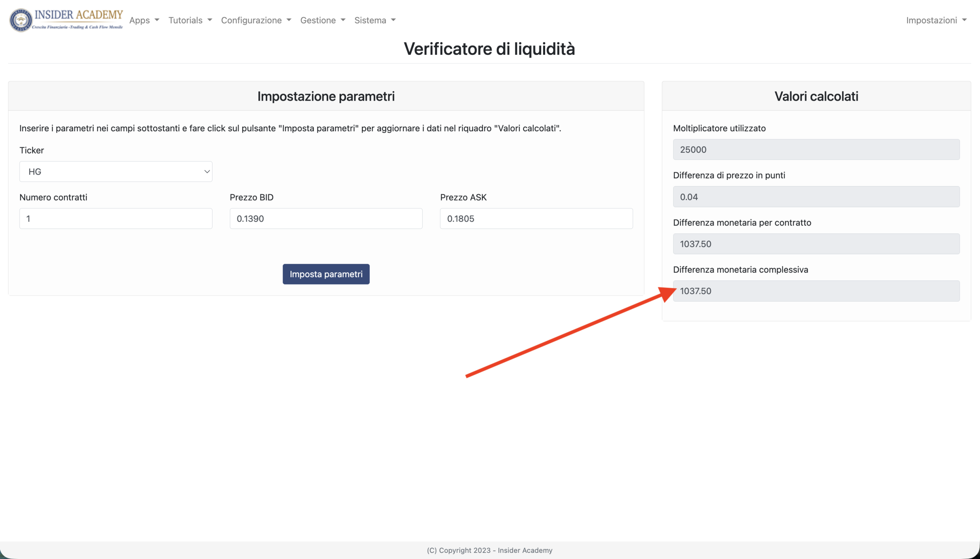Open the Gestione menu
Viewport: 980px width, 559px height.
pos(322,20)
